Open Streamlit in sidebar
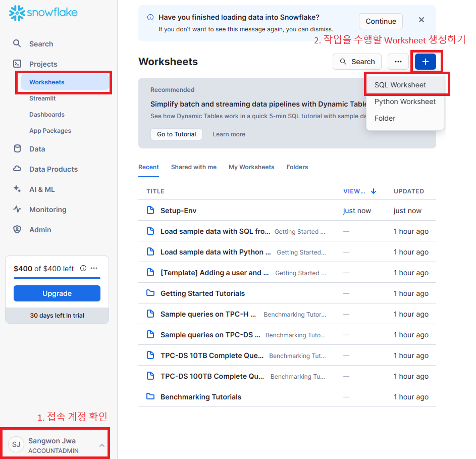 [x=42, y=98]
